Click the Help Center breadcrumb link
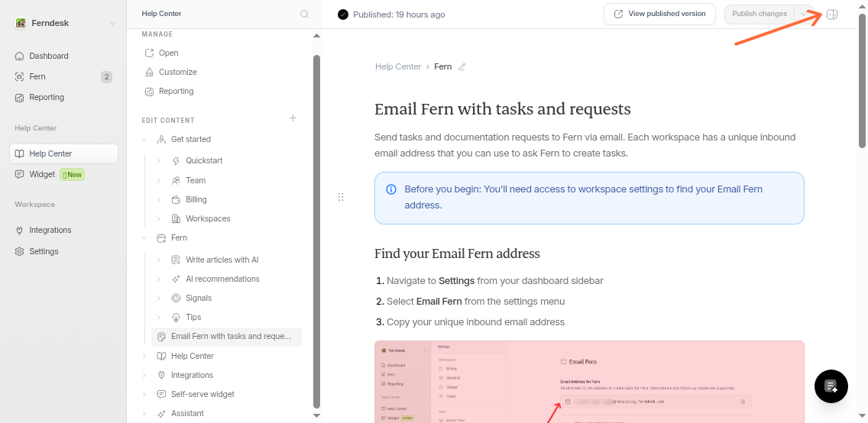The image size is (868, 423). click(398, 66)
